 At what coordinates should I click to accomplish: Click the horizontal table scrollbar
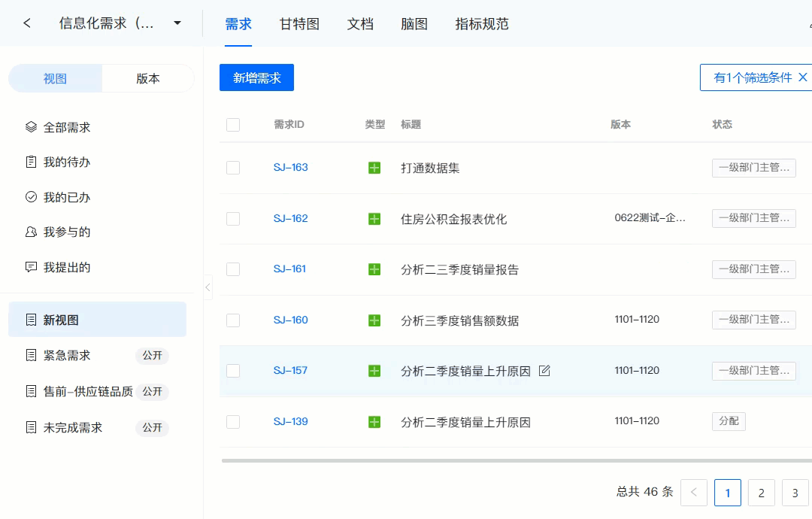tap(517, 460)
